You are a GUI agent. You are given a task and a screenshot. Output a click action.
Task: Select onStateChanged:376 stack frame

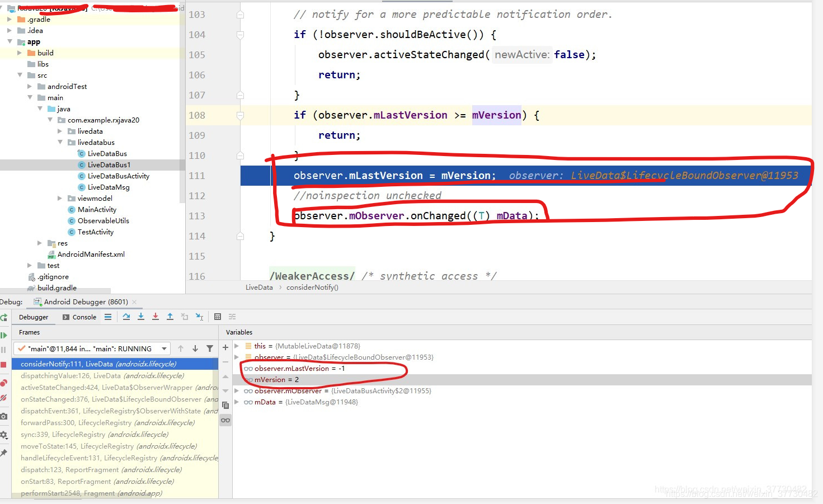coord(115,399)
